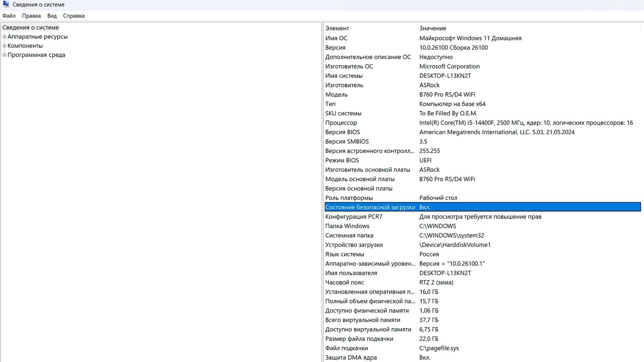Select the Версия BIOS row
This screenshot has height=362, width=644.
[369, 132]
